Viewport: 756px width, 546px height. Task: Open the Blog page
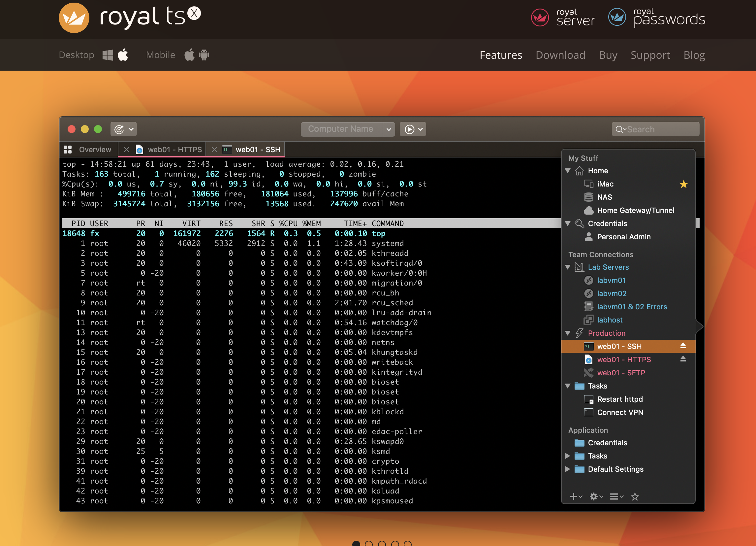pos(694,55)
